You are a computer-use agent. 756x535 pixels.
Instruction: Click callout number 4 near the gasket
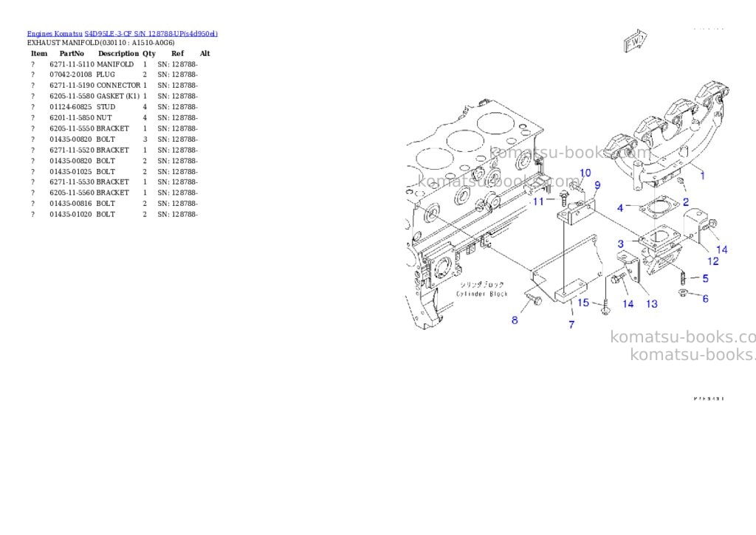coord(620,208)
